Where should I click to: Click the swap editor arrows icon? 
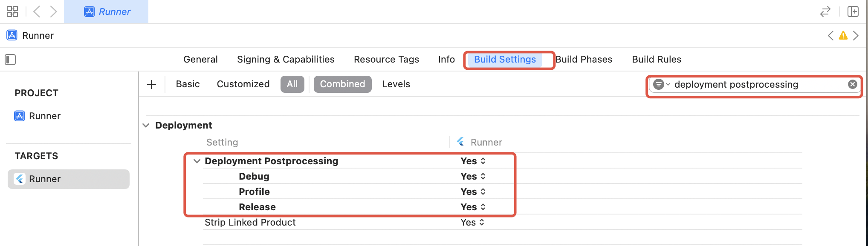pos(825,11)
